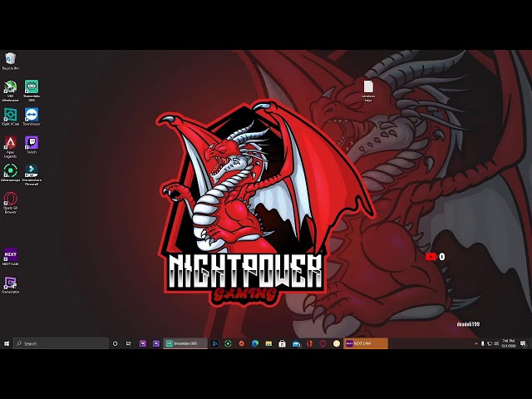Open the Streamlabs OBS desktop shortcut
The height and width of the screenshot is (399, 532).
[32, 91]
